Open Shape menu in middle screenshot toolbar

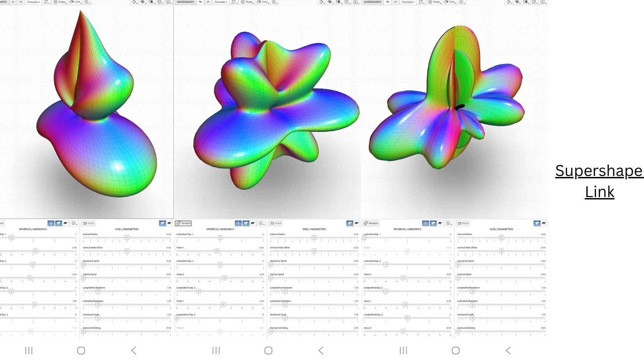pyautogui.click(x=247, y=2)
